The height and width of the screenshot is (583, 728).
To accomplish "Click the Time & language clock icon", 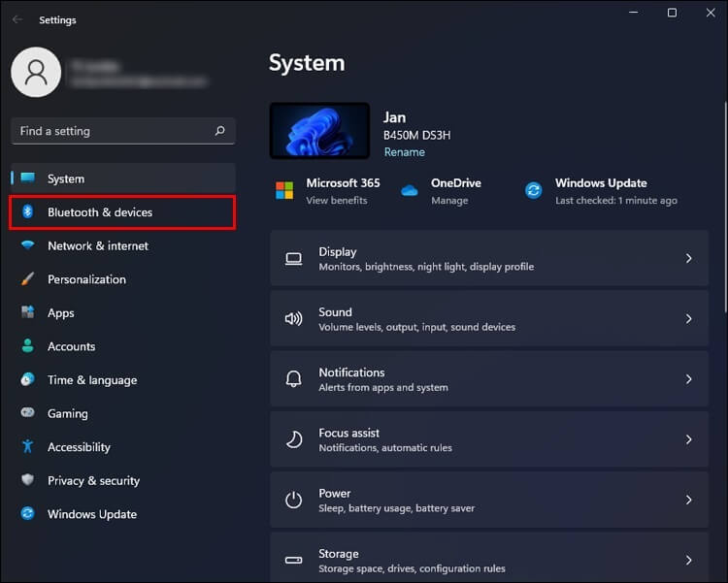I will 28,379.
